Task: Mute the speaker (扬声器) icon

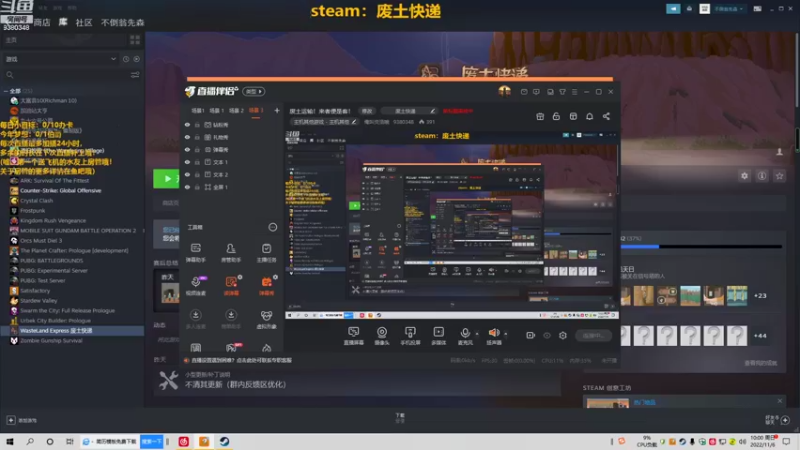Action: [493, 333]
